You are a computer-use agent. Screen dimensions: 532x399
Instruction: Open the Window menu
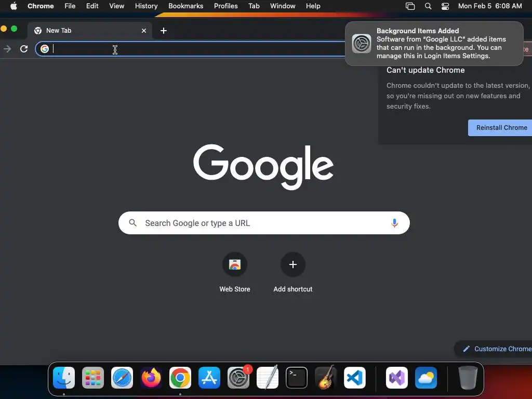[x=283, y=6]
